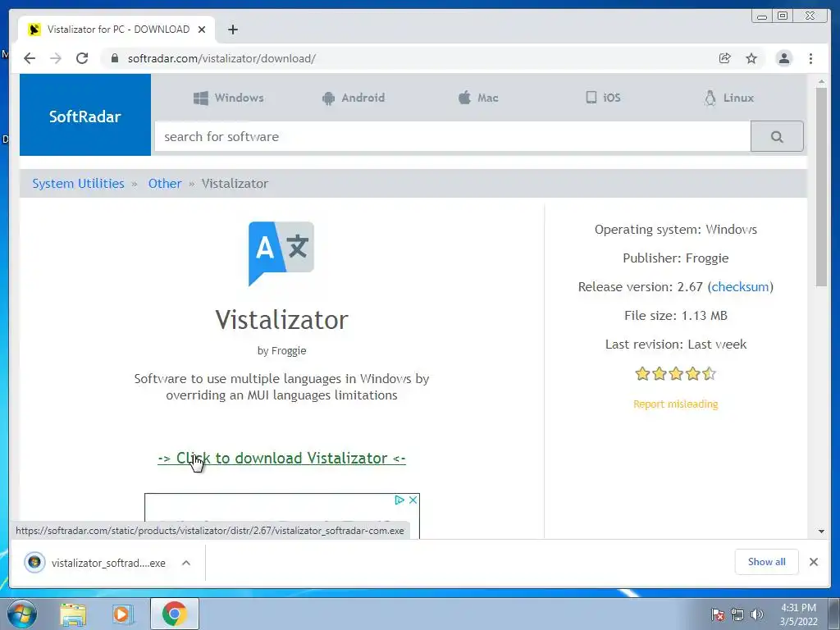The width and height of the screenshot is (840, 630).
Task: Open the Windows Start menu
Action: pyautogui.click(x=22, y=614)
